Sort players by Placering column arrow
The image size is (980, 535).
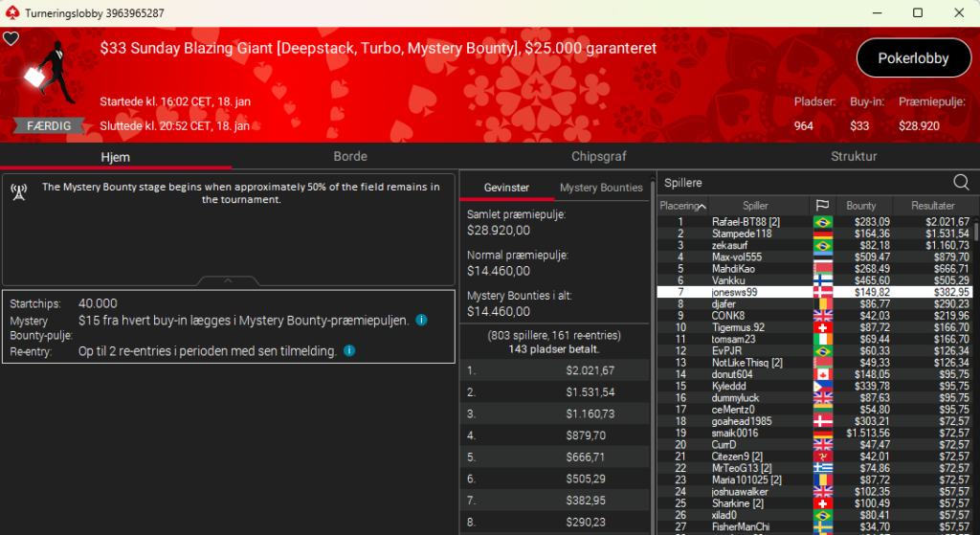[x=702, y=206]
